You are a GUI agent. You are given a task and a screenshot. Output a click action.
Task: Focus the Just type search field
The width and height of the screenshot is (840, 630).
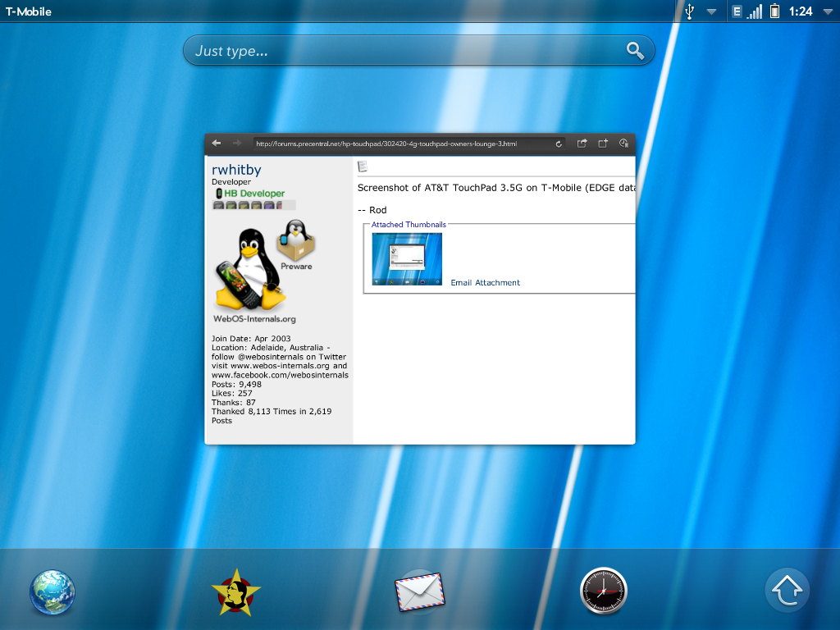(419, 51)
